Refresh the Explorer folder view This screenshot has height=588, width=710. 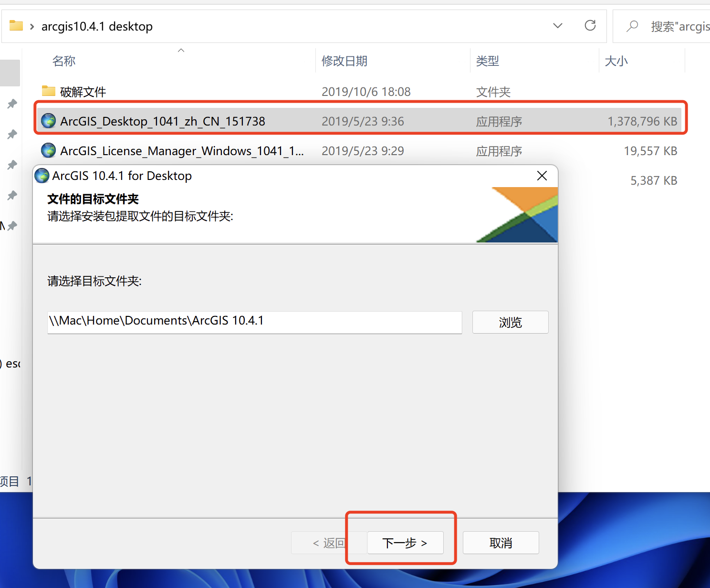[590, 25]
